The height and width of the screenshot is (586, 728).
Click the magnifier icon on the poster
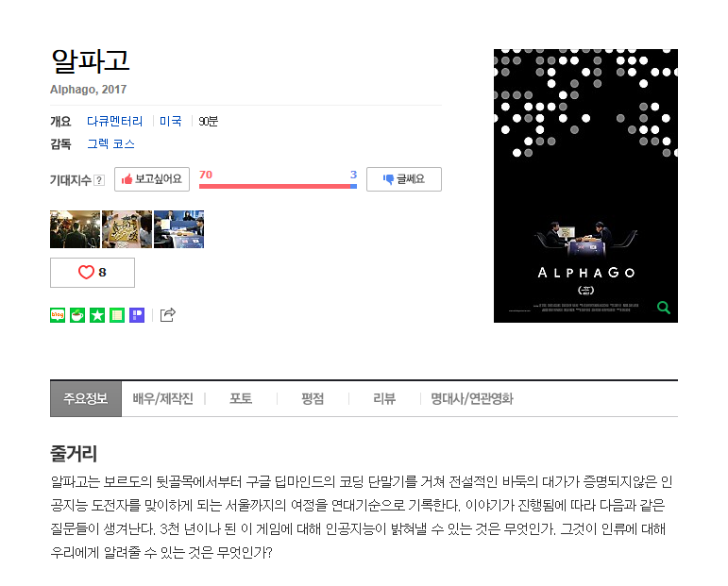click(664, 307)
